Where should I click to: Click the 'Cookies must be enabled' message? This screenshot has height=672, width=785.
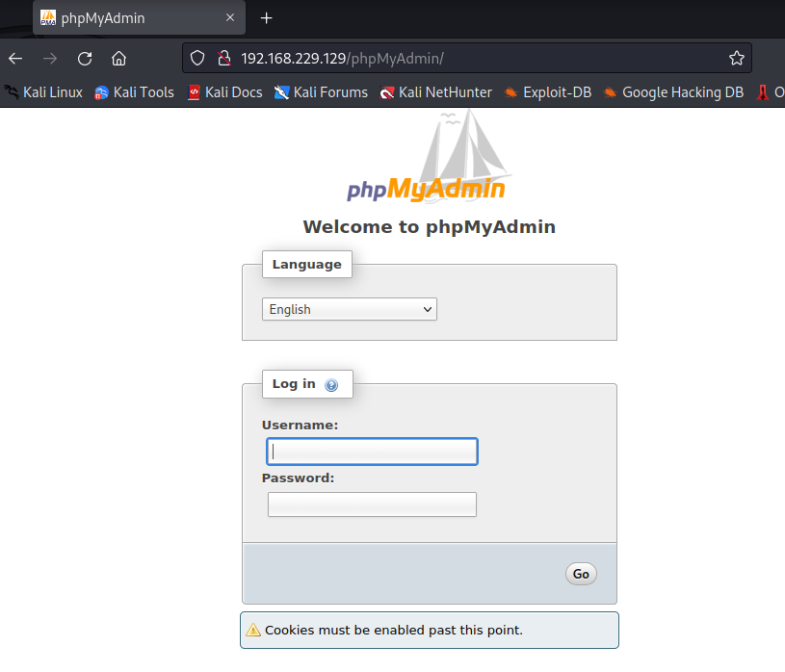click(394, 630)
